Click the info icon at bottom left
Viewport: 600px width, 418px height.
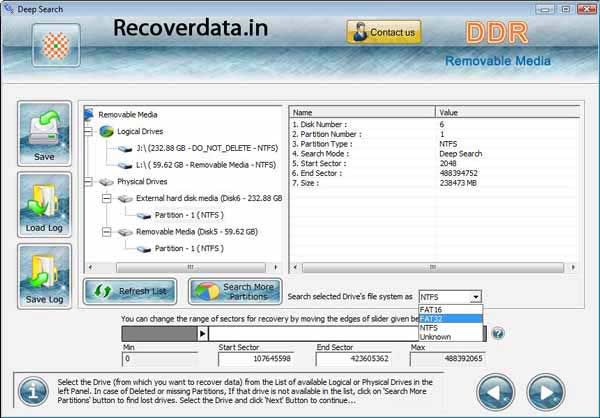tap(36, 389)
